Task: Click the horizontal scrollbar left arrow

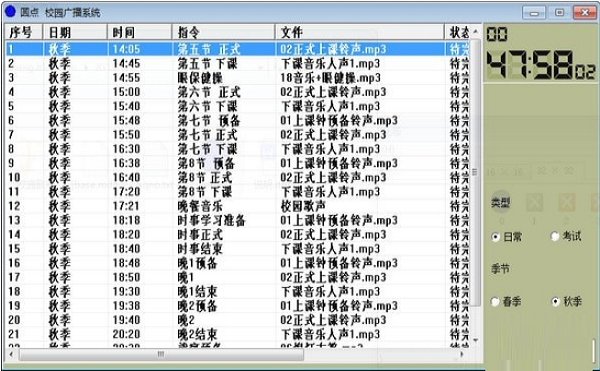Action: (11, 354)
